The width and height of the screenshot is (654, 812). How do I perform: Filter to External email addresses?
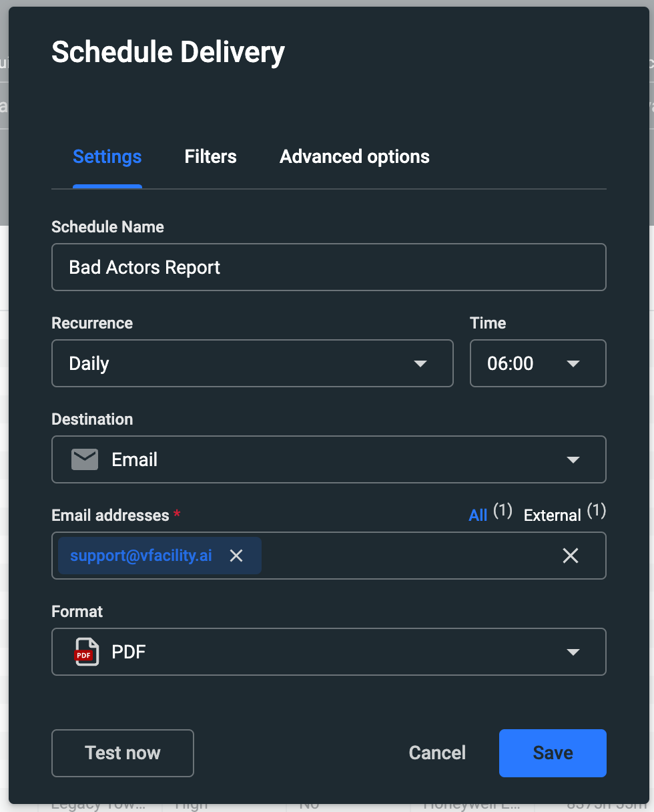(552, 515)
